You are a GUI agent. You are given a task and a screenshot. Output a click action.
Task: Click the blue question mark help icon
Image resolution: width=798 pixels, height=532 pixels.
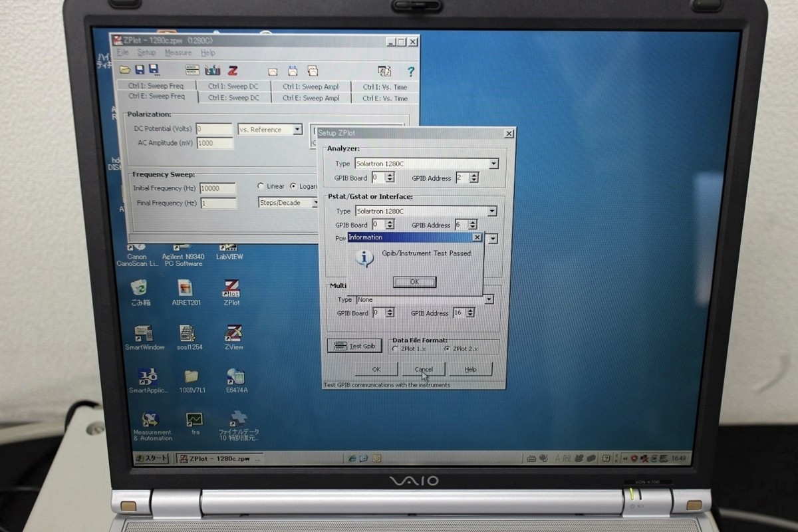pyautogui.click(x=411, y=72)
